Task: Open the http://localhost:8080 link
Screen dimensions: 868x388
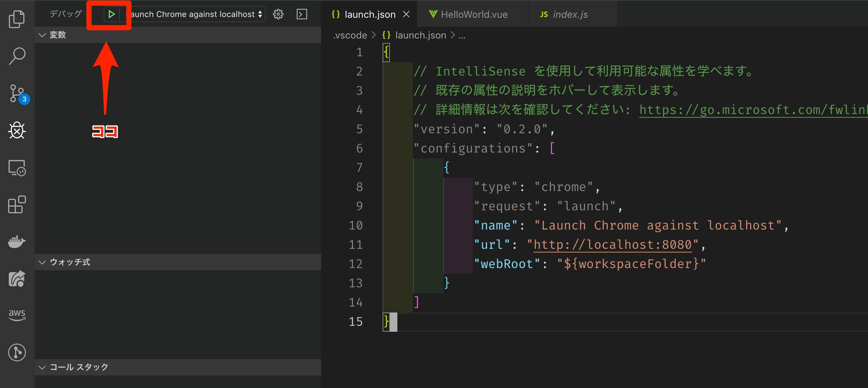Action: coord(612,244)
